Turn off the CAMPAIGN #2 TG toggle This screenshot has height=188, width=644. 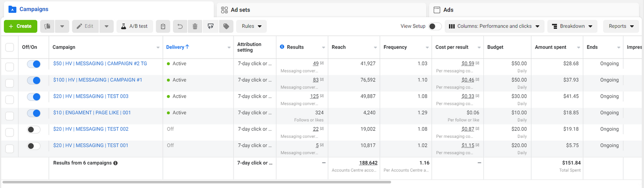pyautogui.click(x=34, y=64)
